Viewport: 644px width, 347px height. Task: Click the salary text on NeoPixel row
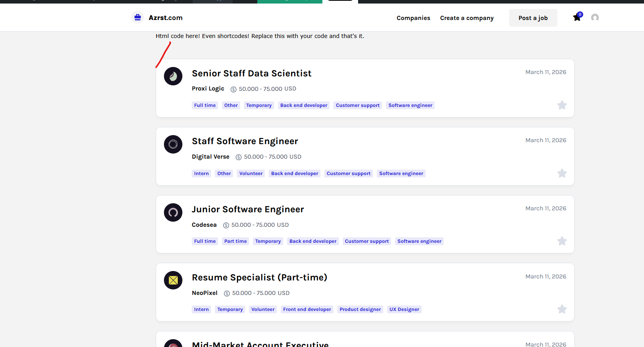(x=261, y=293)
